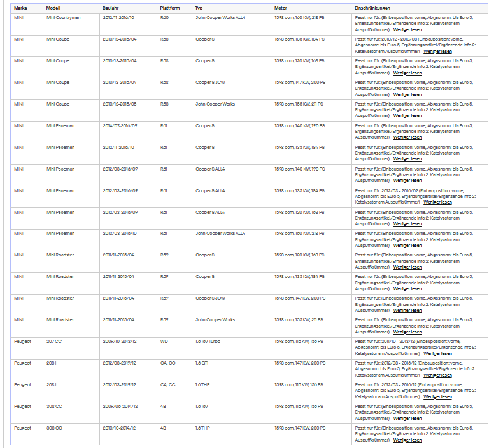Collapse restrictions for Mini Roadster Cooper S JCW
496x448 pixels.
(407, 311)
